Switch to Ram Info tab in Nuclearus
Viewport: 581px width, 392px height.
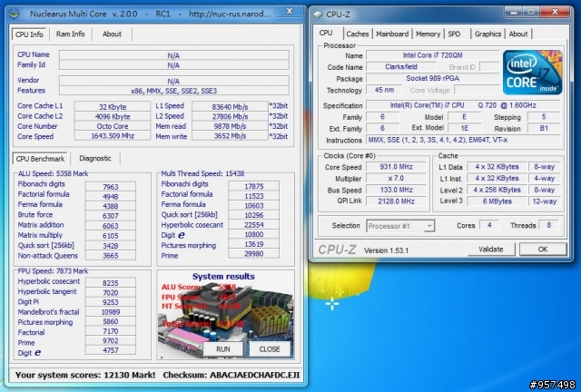point(71,34)
